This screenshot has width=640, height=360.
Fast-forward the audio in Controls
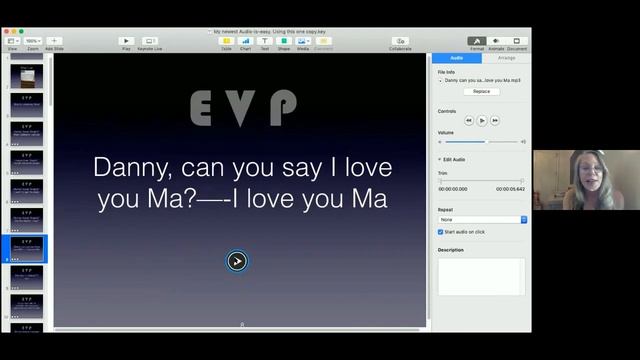495,120
